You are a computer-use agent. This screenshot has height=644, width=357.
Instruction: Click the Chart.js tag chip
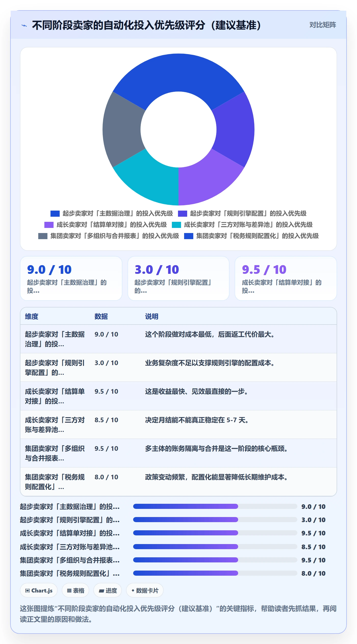click(x=39, y=590)
